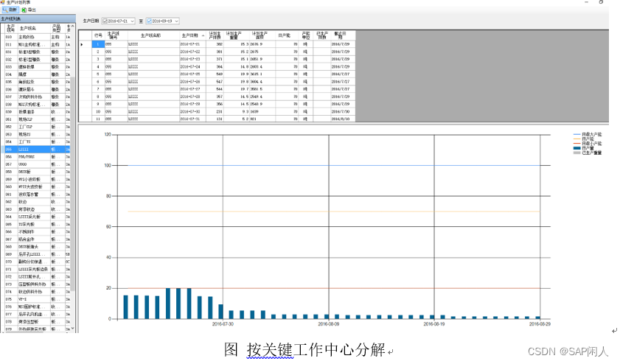
Task: Click the dark blue 日产量 legend swatch
Action: [577, 148]
